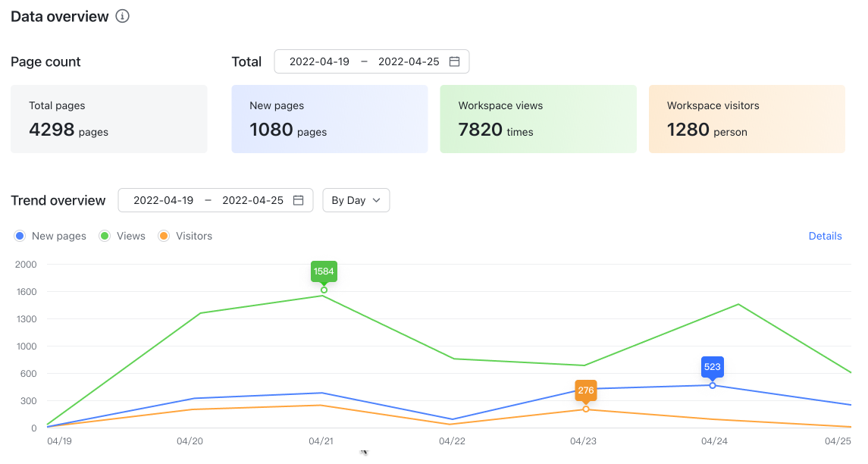Click the Total pages card
868x464 pixels.
pos(108,119)
